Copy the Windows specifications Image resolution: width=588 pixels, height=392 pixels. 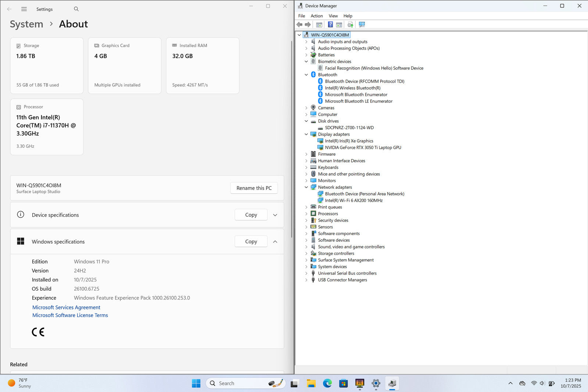click(x=251, y=242)
